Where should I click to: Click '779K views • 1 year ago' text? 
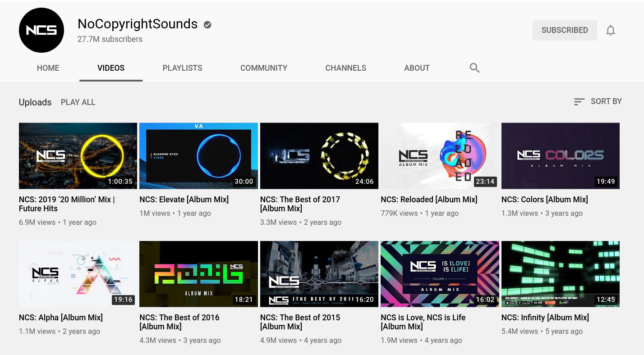(420, 213)
